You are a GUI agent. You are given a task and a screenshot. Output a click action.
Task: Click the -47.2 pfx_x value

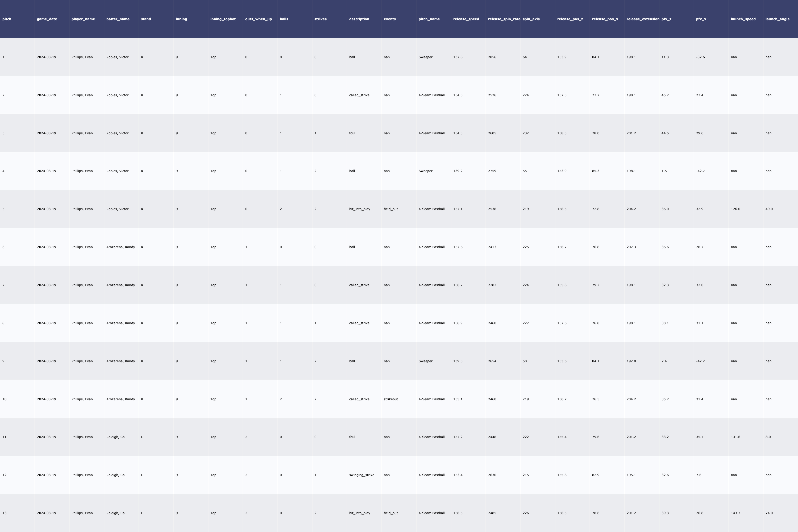click(x=700, y=361)
